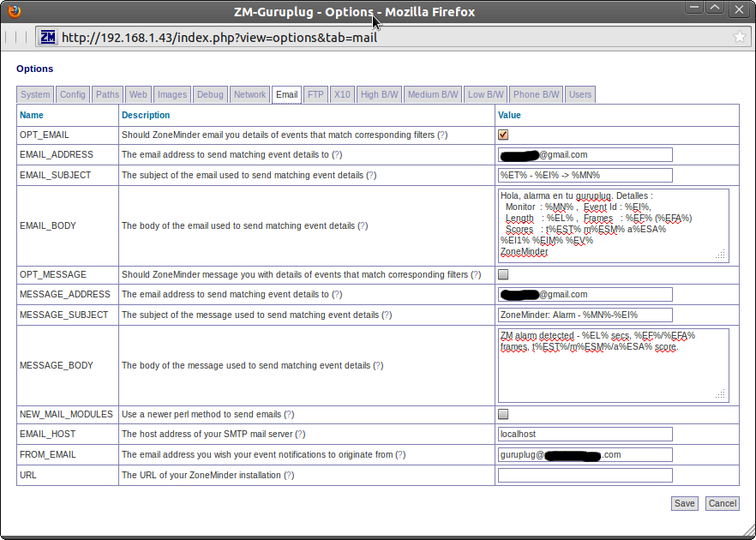Select the Email tab

pos(286,94)
